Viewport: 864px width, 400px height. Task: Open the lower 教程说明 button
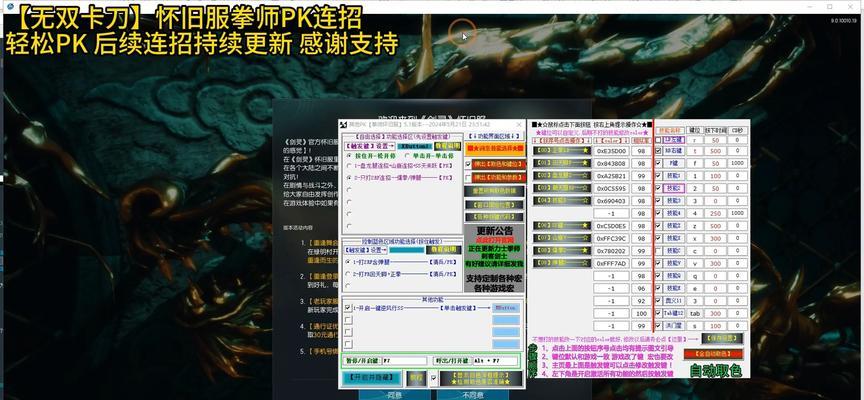(444, 250)
